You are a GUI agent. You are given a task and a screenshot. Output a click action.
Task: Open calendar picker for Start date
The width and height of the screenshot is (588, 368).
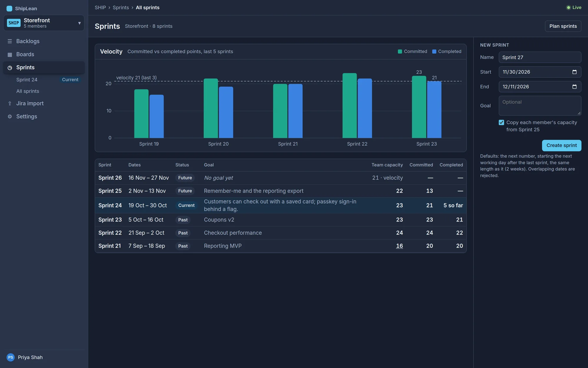(x=574, y=72)
